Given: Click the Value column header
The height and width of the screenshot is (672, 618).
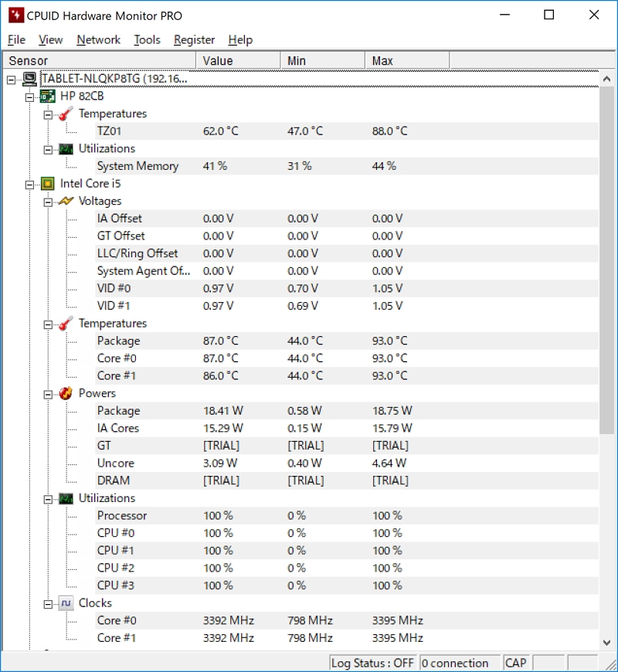Looking at the screenshot, I should coord(238,60).
